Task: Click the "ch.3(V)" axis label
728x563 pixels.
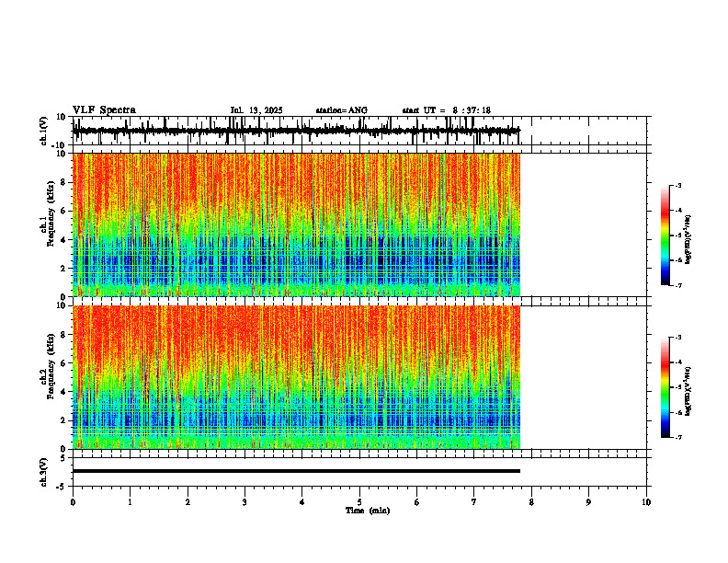Action: point(44,472)
